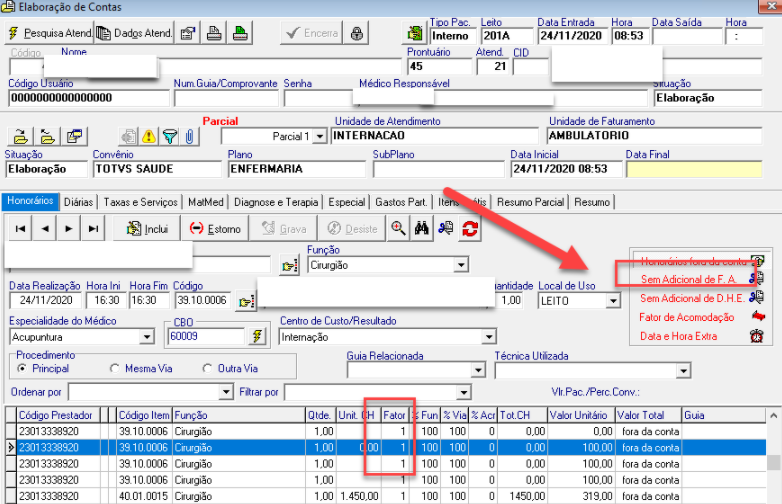Open the MatMed tab

pyautogui.click(x=205, y=202)
